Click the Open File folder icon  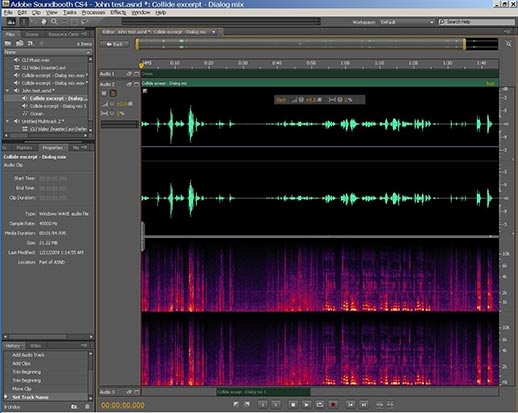[x=8, y=43]
